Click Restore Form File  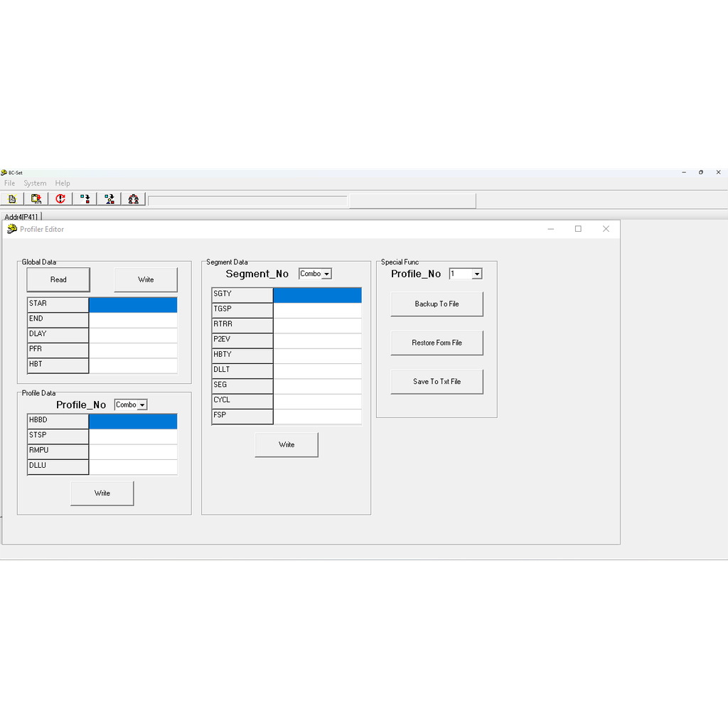(x=437, y=343)
